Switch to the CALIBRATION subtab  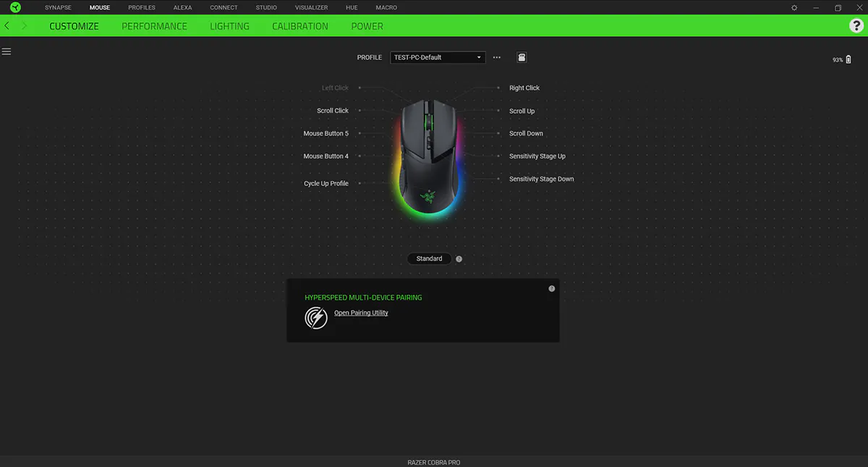[300, 26]
